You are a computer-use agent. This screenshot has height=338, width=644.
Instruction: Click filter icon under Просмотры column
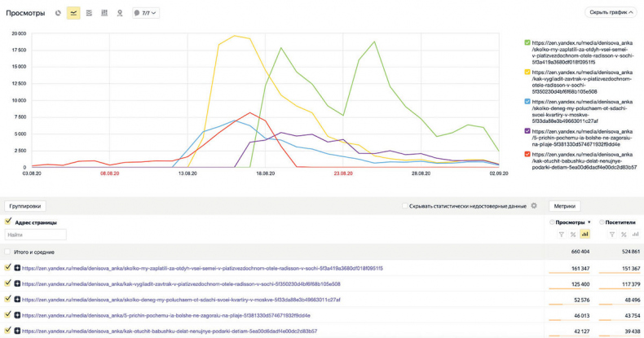tap(562, 235)
